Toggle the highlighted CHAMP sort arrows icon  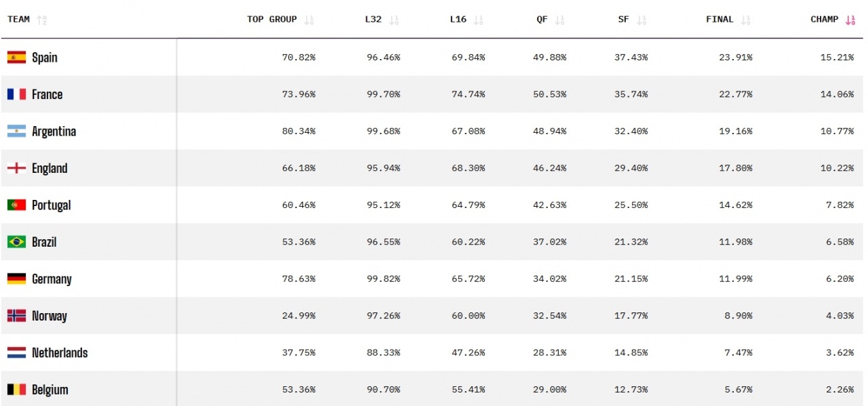pyautogui.click(x=850, y=20)
